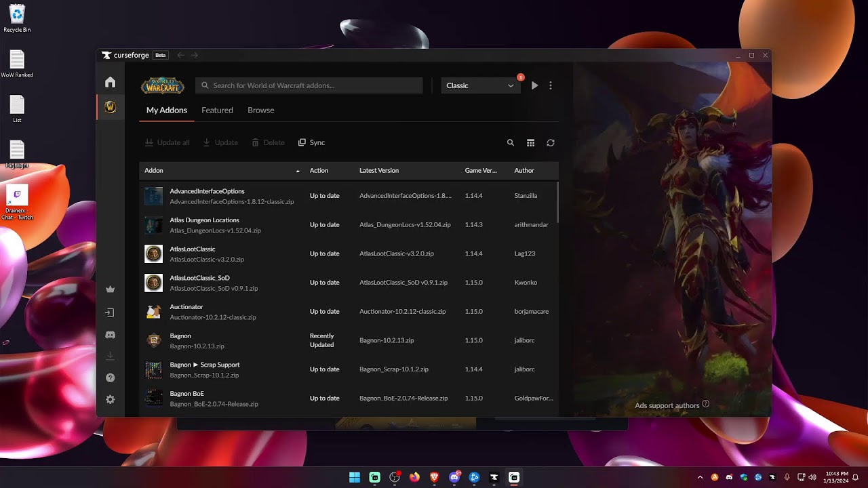Image resolution: width=868 pixels, height=488 pixels.
Task: Open the notification bell in taskbar
Action: [x=856, y=477]
